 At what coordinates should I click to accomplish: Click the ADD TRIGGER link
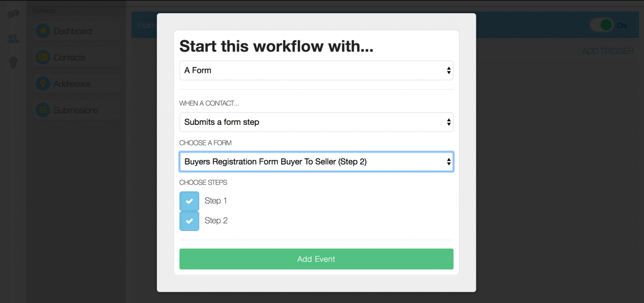pyautogui.click(x=608, y=50)
